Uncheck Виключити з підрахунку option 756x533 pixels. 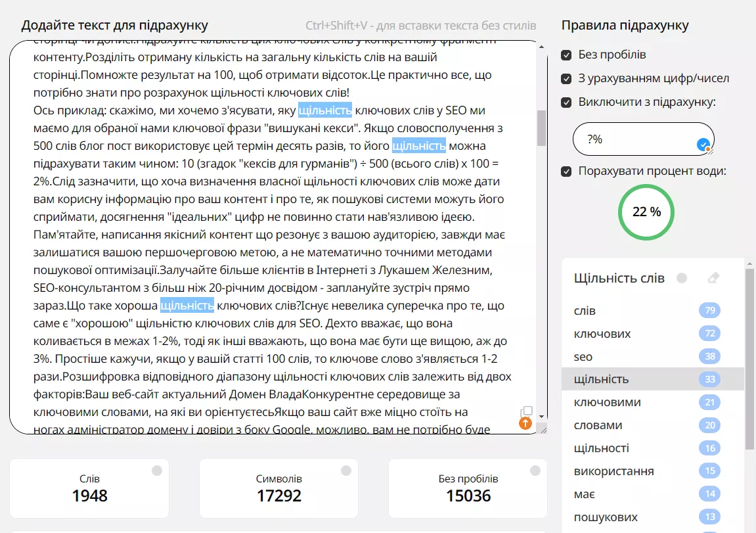click(x=567, y=103)
